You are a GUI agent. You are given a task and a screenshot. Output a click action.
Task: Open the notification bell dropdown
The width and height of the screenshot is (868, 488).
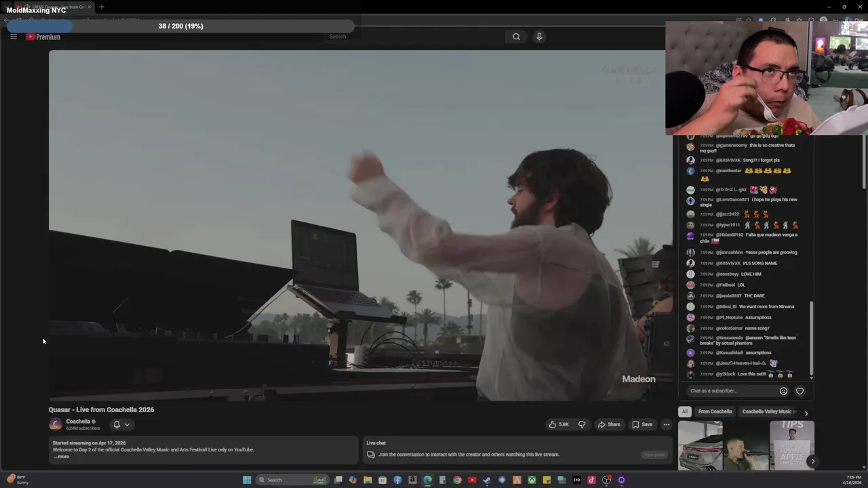click(121, 424)
